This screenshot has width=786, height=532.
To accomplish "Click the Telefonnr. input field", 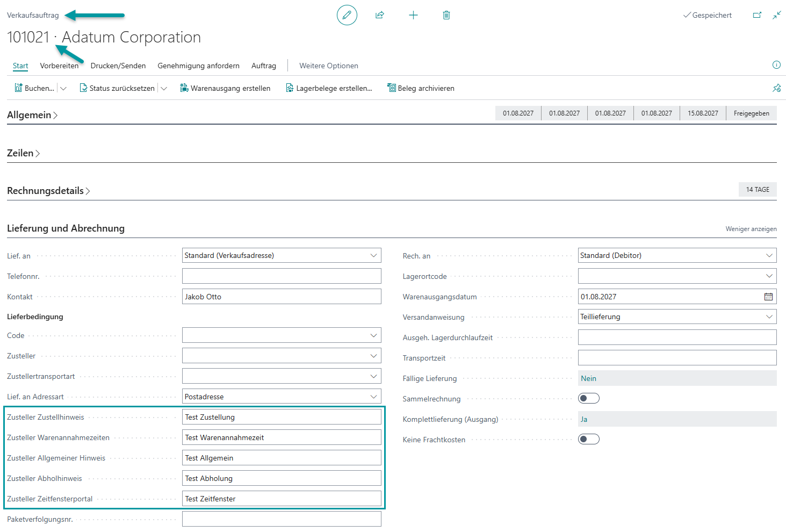I will coord(282,276).
